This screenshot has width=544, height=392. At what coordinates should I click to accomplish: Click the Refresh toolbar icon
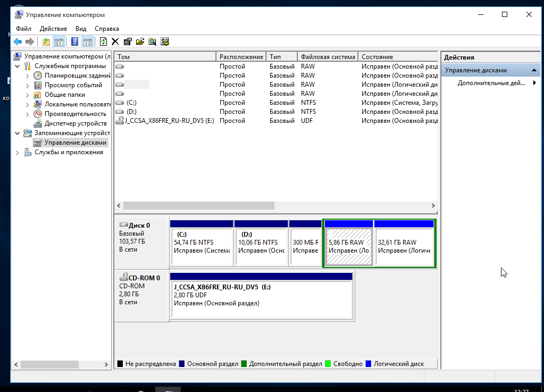pos(103,41)
